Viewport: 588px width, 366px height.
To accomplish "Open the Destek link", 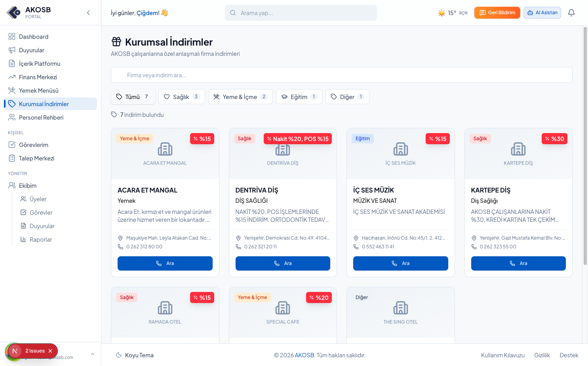I will [569, 355].
